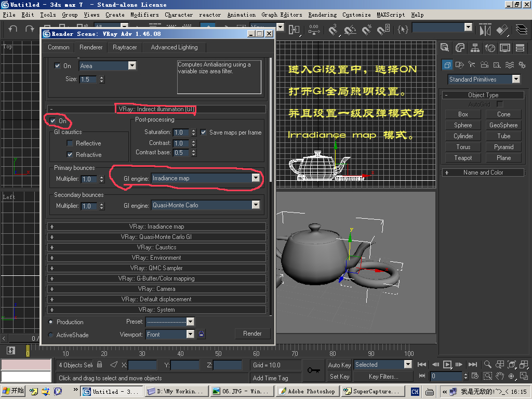Open the Hierarchy command panel tab

coord(475,48)
